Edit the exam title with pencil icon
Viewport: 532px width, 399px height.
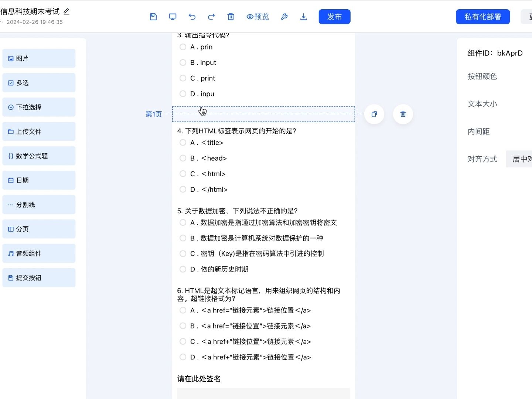[66, 11]
